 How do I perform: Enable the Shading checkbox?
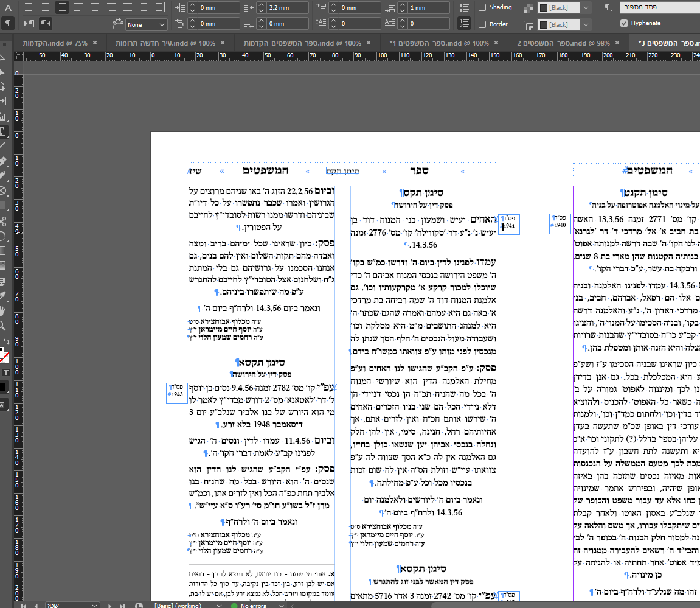tap(482, 7)
